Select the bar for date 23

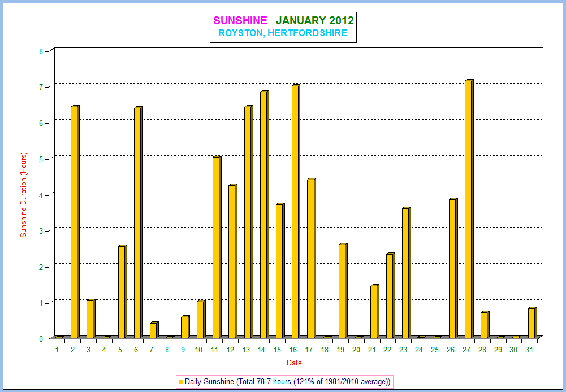(x=407, y=273)
